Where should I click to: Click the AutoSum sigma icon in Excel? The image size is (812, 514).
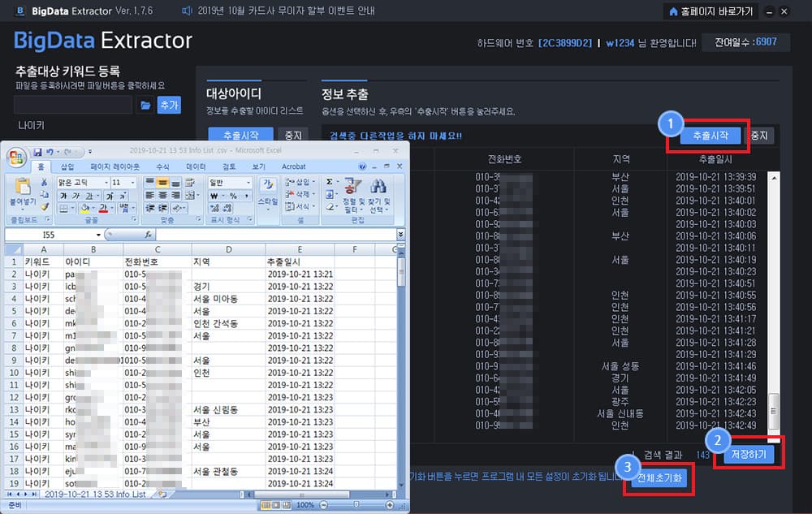[330, 182]
